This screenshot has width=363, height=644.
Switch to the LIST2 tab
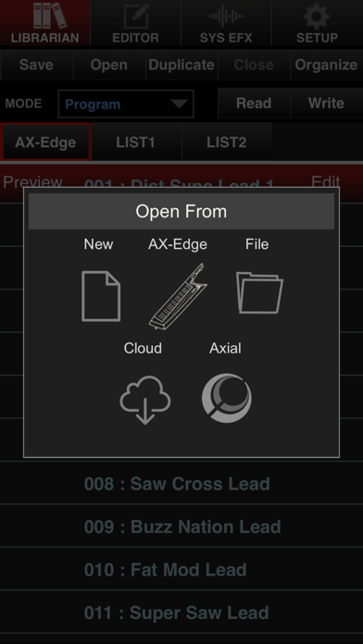click(x=227, y=142)
